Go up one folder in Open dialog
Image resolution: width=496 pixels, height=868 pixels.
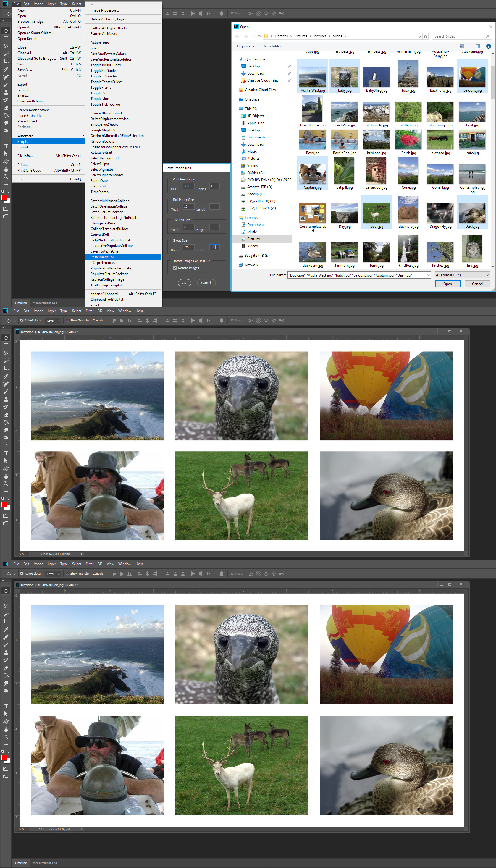tap(259, 36)
